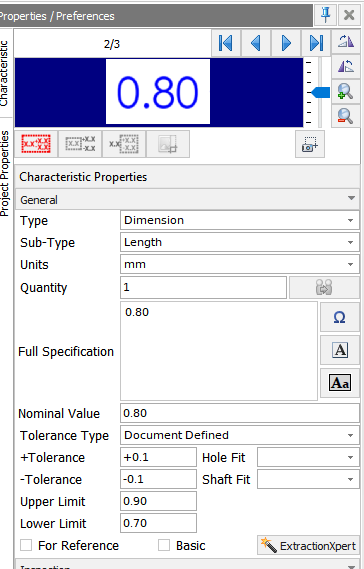Screen dimensions: 364x569
Task: Jump to the first characteristic
Action: [x=226, y=43]
